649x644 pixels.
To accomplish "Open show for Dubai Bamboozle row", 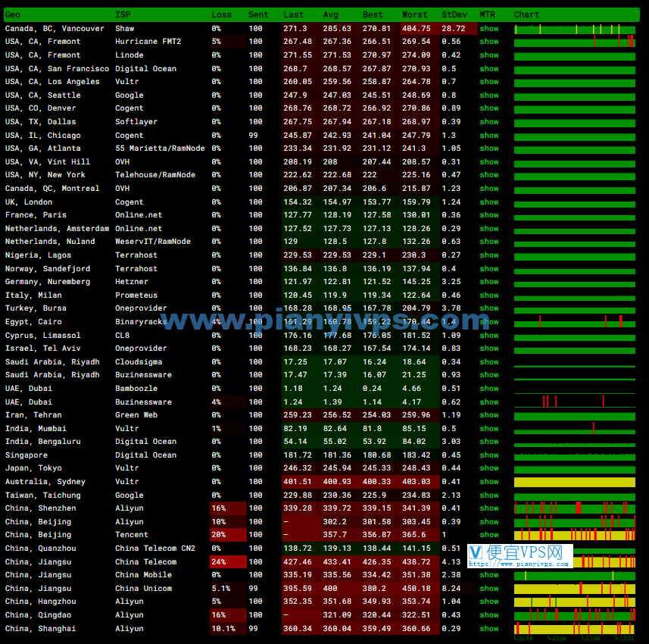I will click(x=488, y=389).
